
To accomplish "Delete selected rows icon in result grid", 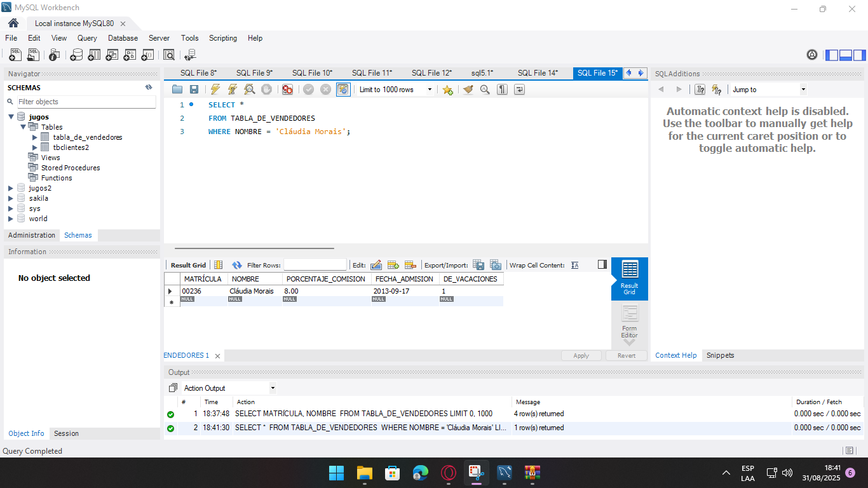I will [410, 265].
